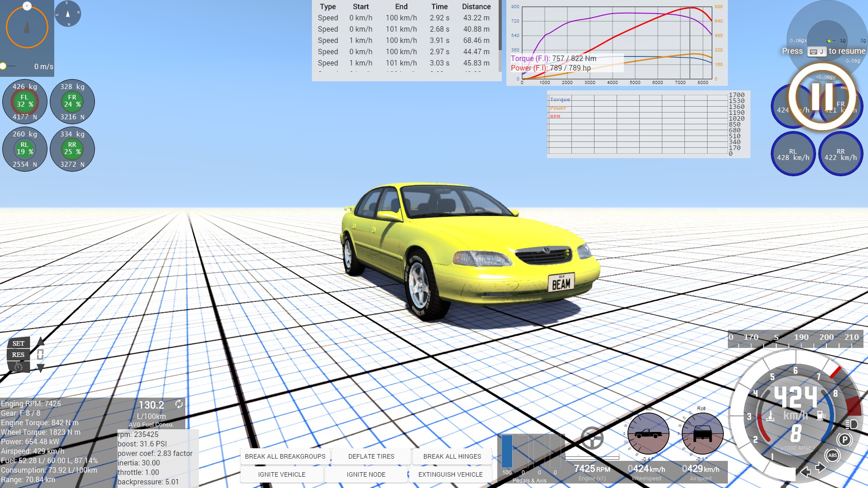
Task: Click the cruise control SET button
Action: click(19, 343)
